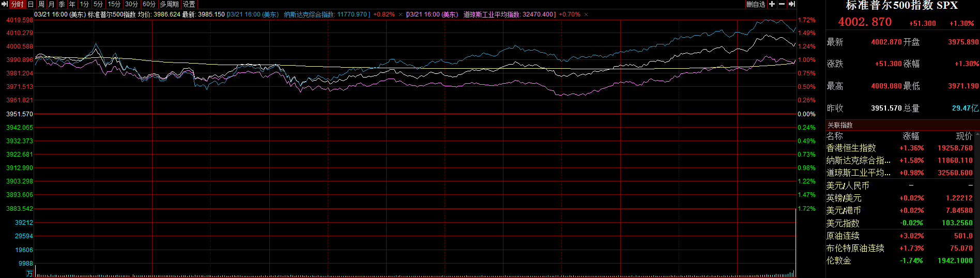Click the plus zoom-in icon above chart

pos(772,4)
